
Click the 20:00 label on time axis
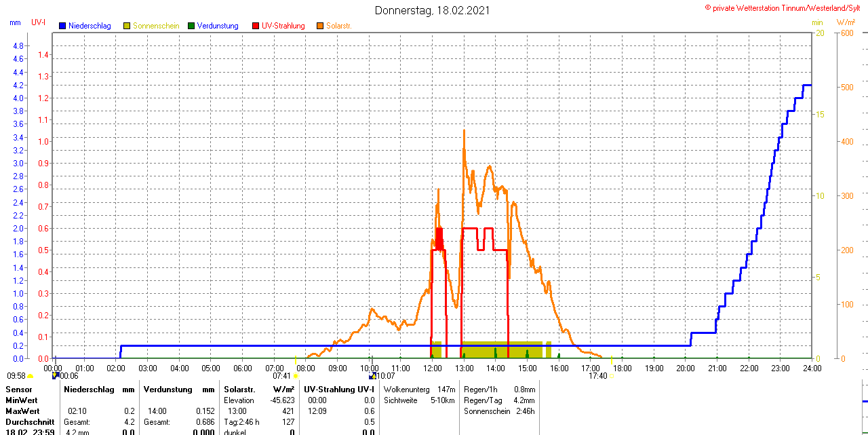pos(686,368)
